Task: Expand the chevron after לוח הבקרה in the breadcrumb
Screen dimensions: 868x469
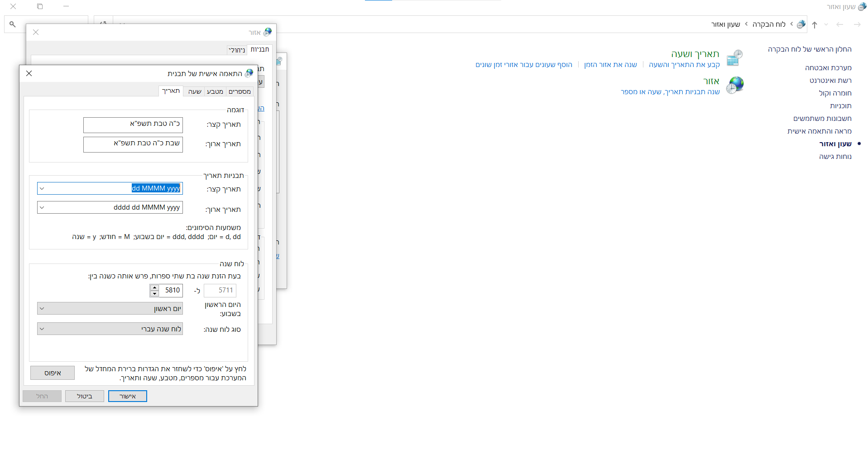Action: pos(746,24)
